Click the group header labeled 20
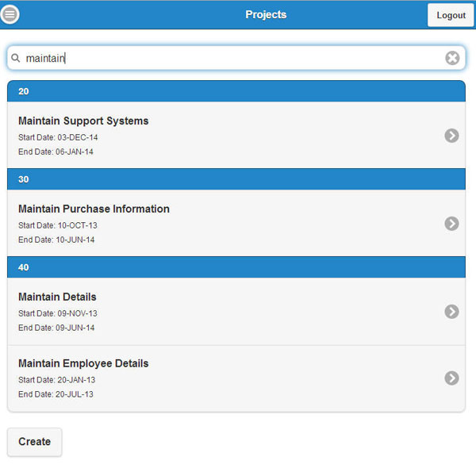This screenshot has height=472, width=476. click(x=236, y=91)
